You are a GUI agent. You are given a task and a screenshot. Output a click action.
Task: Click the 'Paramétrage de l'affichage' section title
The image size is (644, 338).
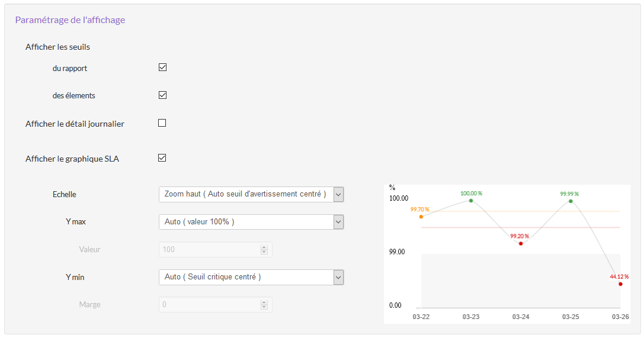tap(70, 20)
